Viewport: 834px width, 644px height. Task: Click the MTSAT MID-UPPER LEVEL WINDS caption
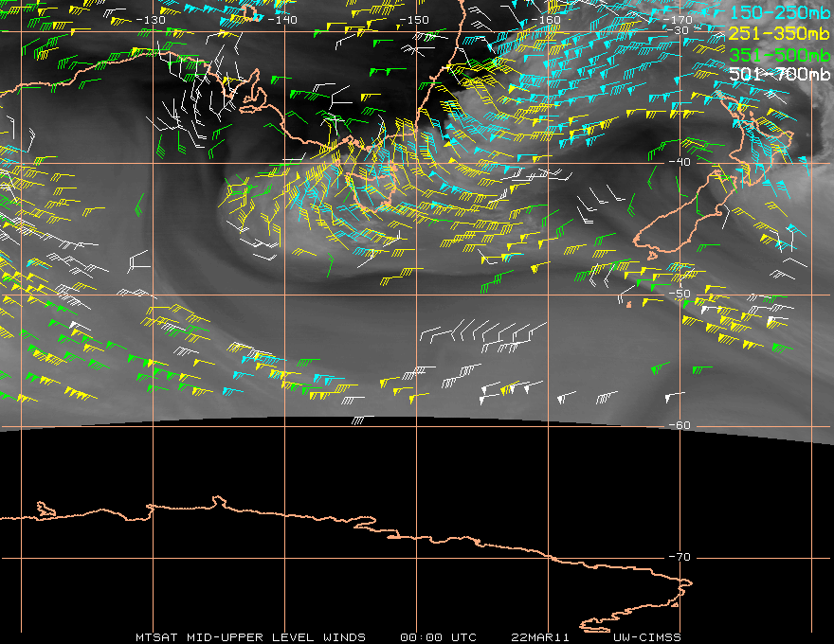[250, 637]
